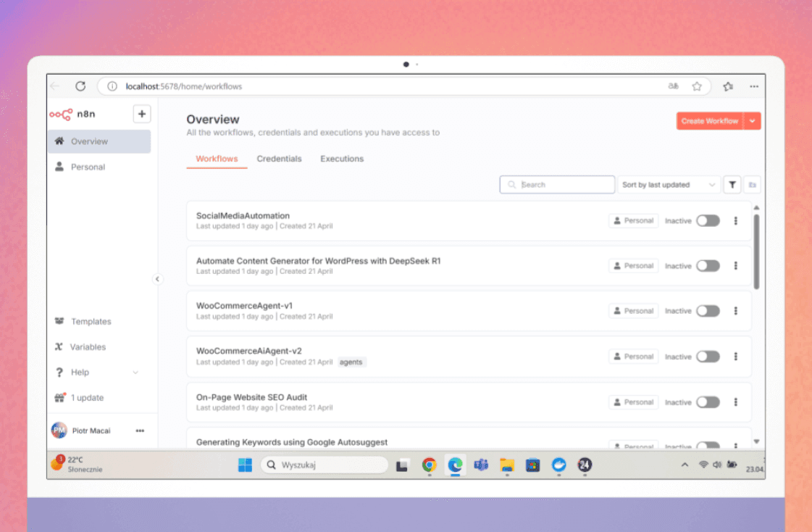This screenshot has height=532, width=812.
Task: Click the filter funnel icon
Action: (x=732, y=185)
